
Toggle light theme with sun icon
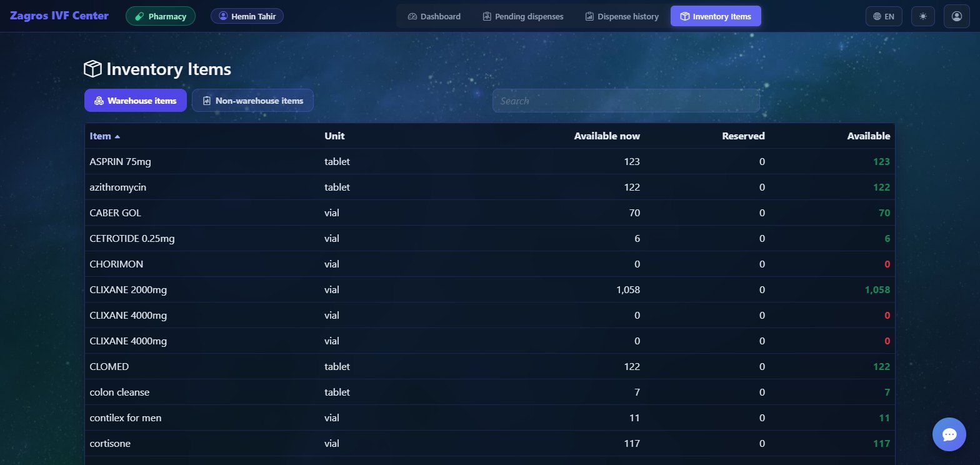[922, 16]
